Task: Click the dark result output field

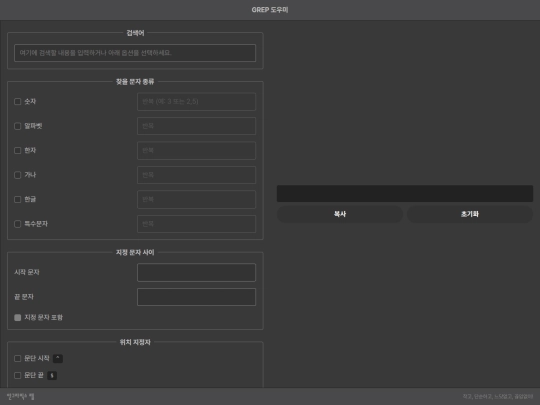Action: coord(405,194)
